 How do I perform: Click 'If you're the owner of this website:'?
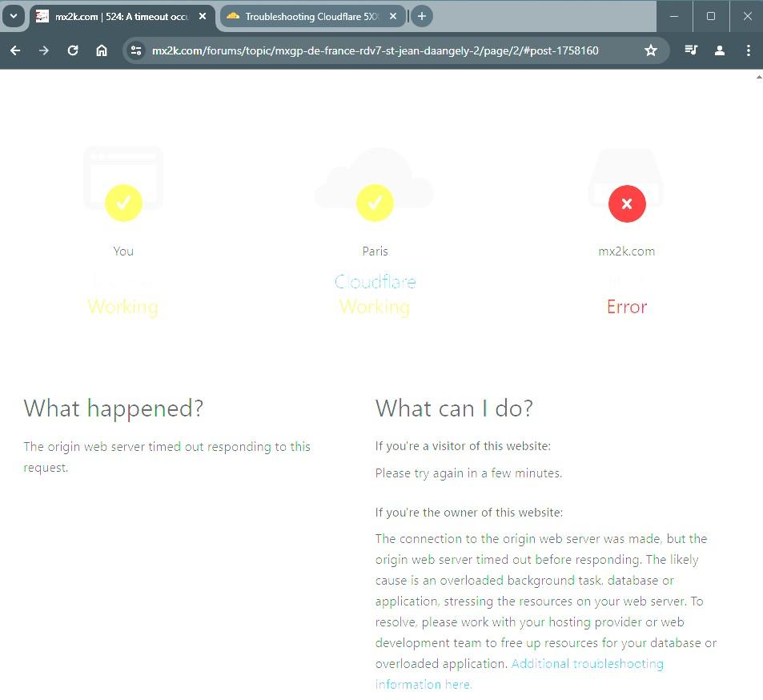click(x=469, y=512)
